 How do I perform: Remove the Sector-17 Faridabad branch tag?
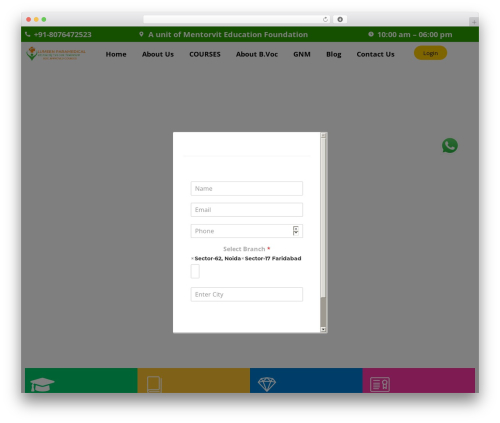[243, 258]
